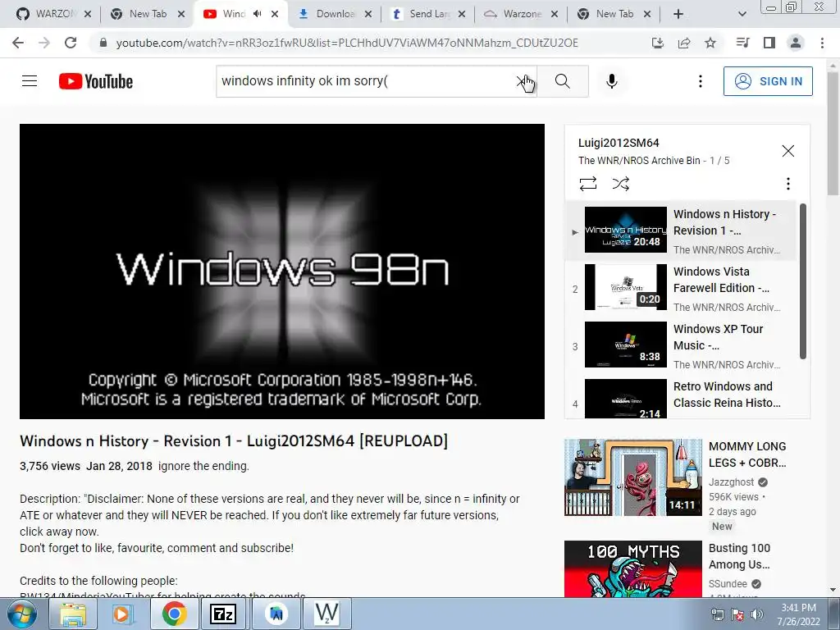Click the SIGN IN button

[768, 81]
